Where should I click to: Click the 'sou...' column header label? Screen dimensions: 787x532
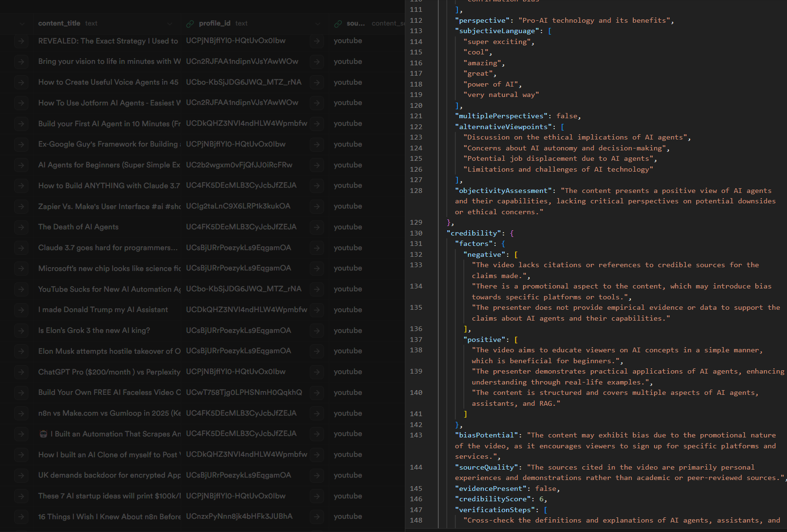[x=356, y=23]
